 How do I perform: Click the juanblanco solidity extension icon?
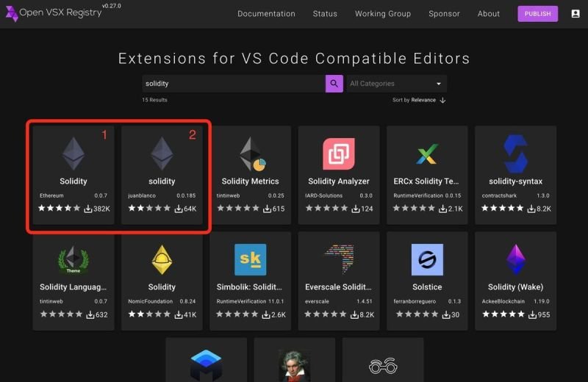tap(162, 154)
